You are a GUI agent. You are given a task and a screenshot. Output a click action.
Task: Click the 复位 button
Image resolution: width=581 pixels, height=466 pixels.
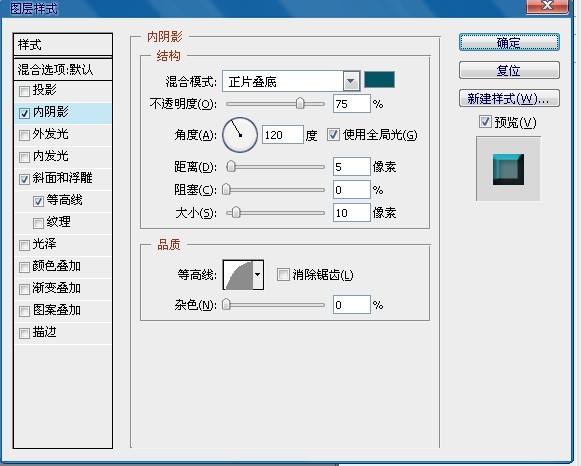(x=509, y=70)
